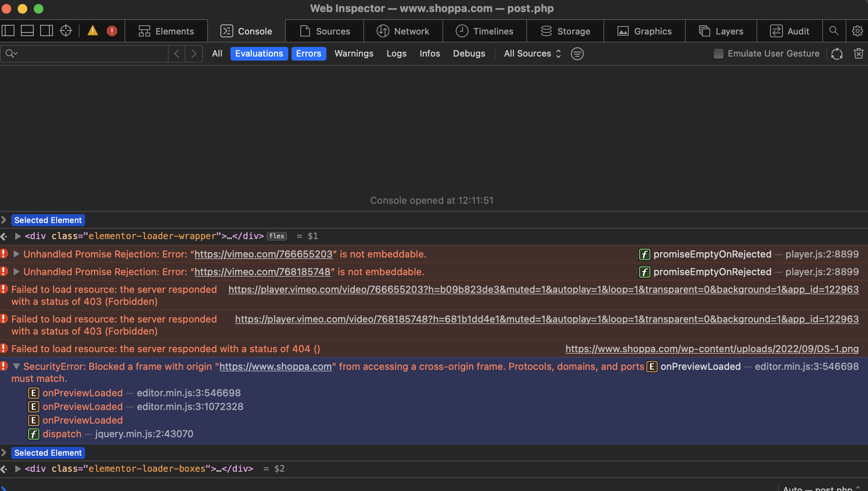Viewport: 868px width, 491px height.
Task: Show warnings via yellow triangle icon
Action: tap(93, 31)
